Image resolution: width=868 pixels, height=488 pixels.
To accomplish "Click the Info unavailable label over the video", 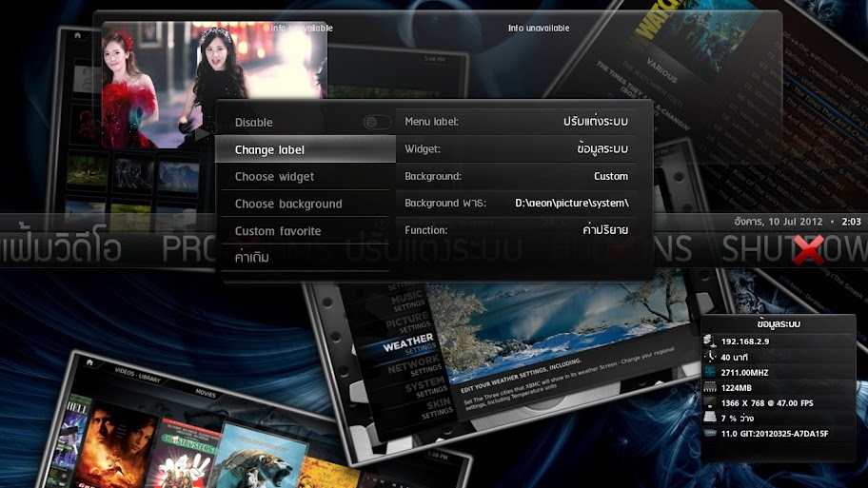I will click(x=302, y=28).
